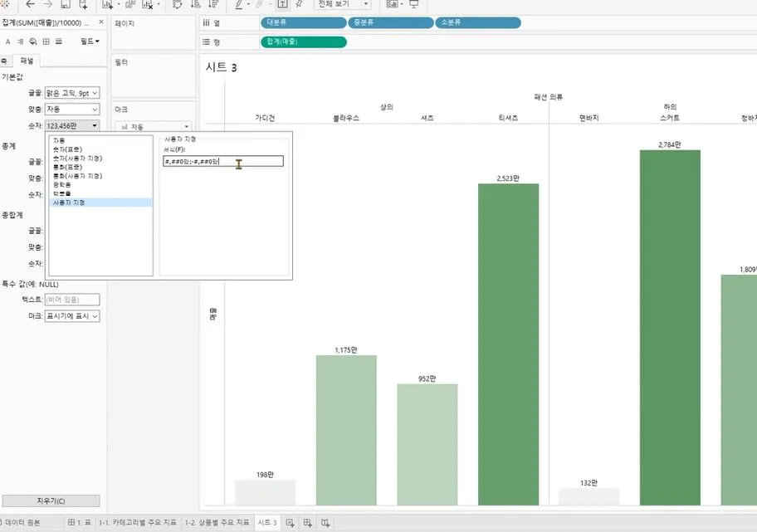
Task: Click the Save workbook icon
Action: [x=66, y=4]
